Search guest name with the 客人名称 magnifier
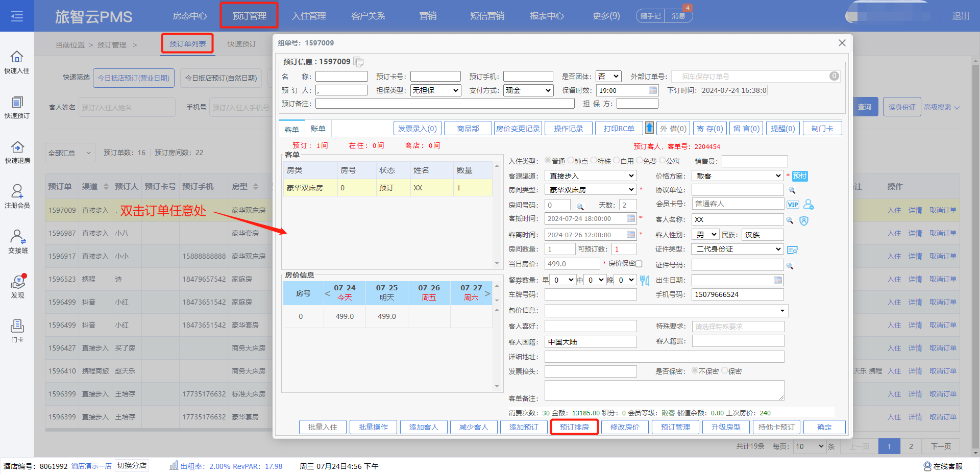Viewport: 980px width, 474px height. click(790, 220)
